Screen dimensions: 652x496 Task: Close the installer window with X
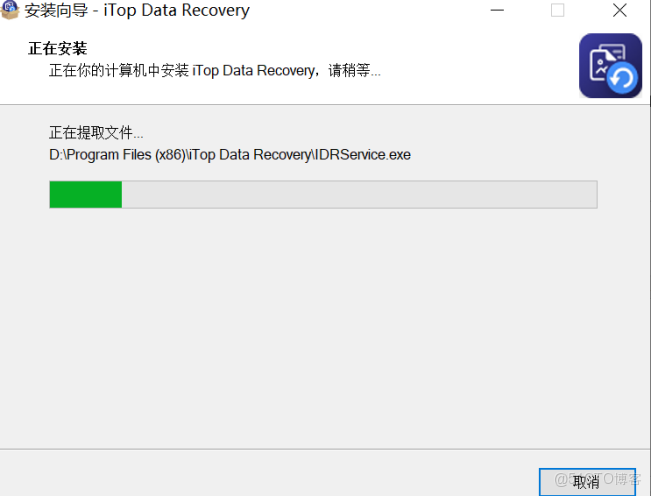(620, 10)
